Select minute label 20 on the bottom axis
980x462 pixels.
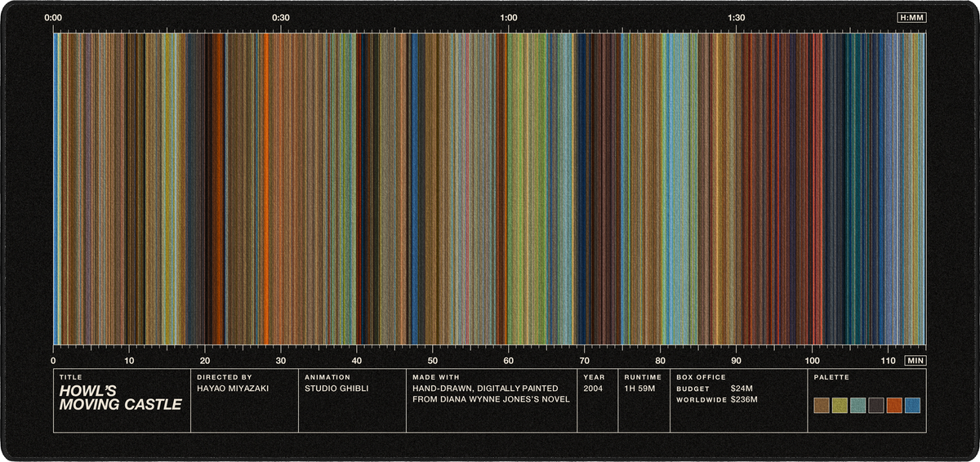click(x=205, y=360)
